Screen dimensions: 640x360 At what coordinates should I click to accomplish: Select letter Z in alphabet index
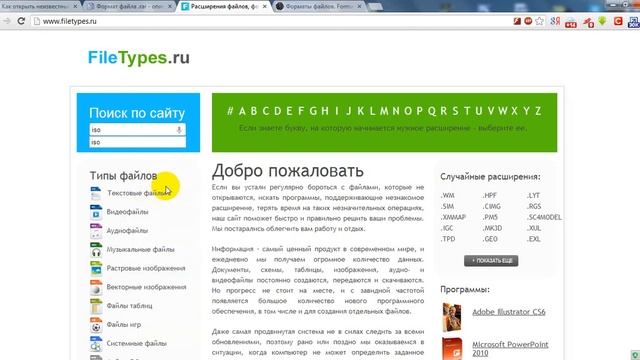[x=538, y=111]
